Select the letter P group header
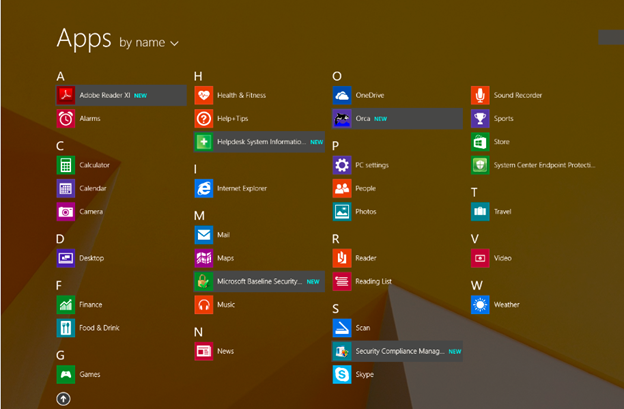Image resolution: width=624 pixels, height=409 pixels. [335, 146]
